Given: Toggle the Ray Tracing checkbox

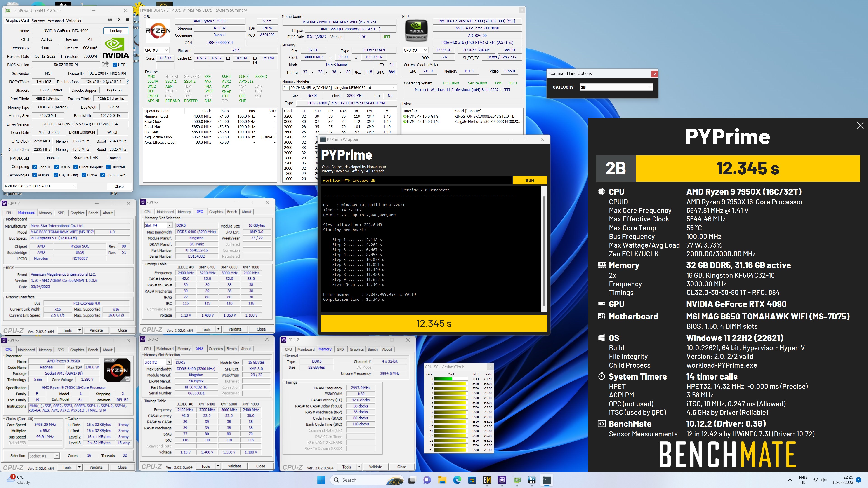Looking at the screenshot, I should 56,175.
